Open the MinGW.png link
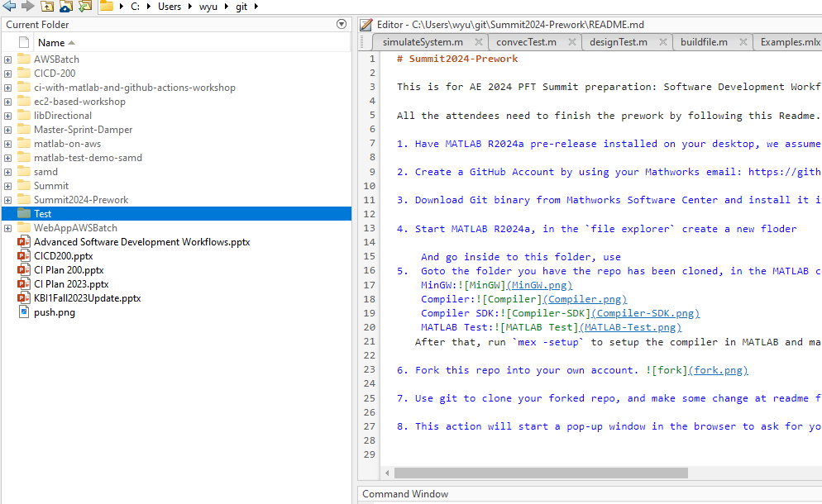Screen dimensions: 822x504 pyautogui.click(x=539, y=285)
